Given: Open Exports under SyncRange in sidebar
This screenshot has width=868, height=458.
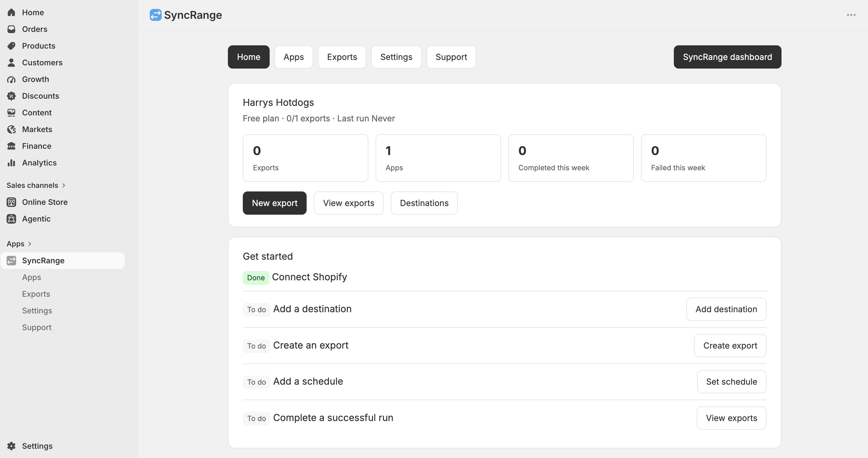Looking at the screenshot, I should 36,294.
